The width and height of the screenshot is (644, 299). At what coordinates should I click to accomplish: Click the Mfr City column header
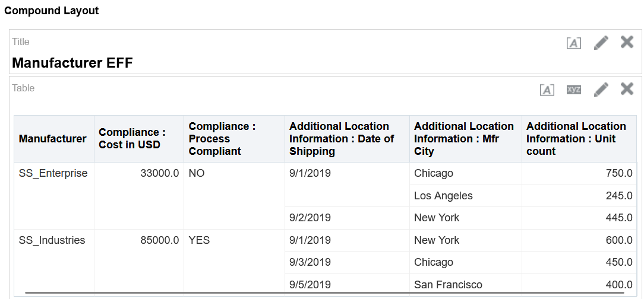(463, 139)
